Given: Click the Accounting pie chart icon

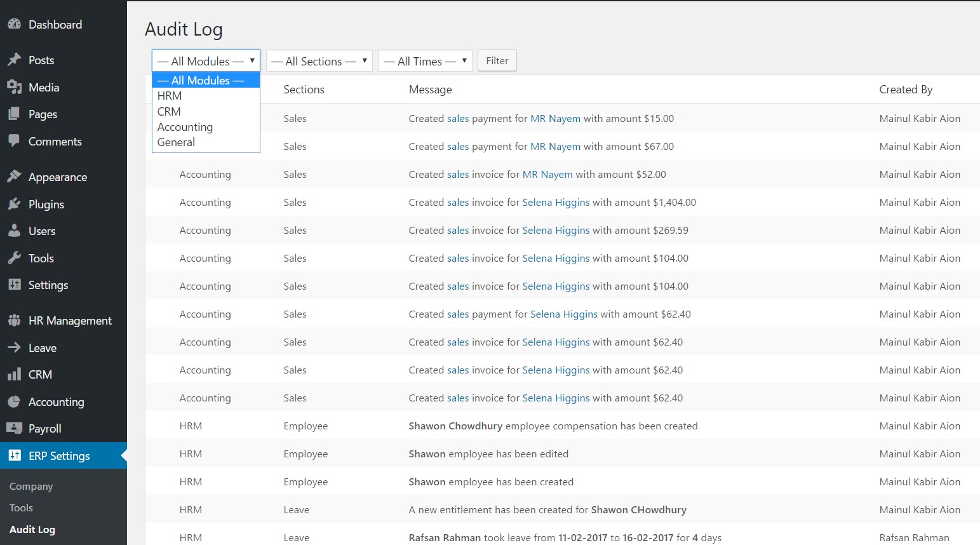Looking at the screenshot, I should pos(14,401).
